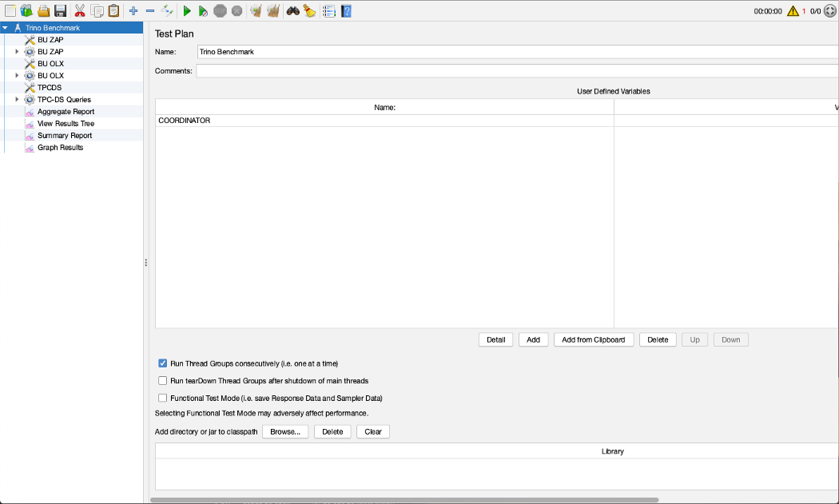
Task: Open Summary Report listener
Action: coord(65,135)
